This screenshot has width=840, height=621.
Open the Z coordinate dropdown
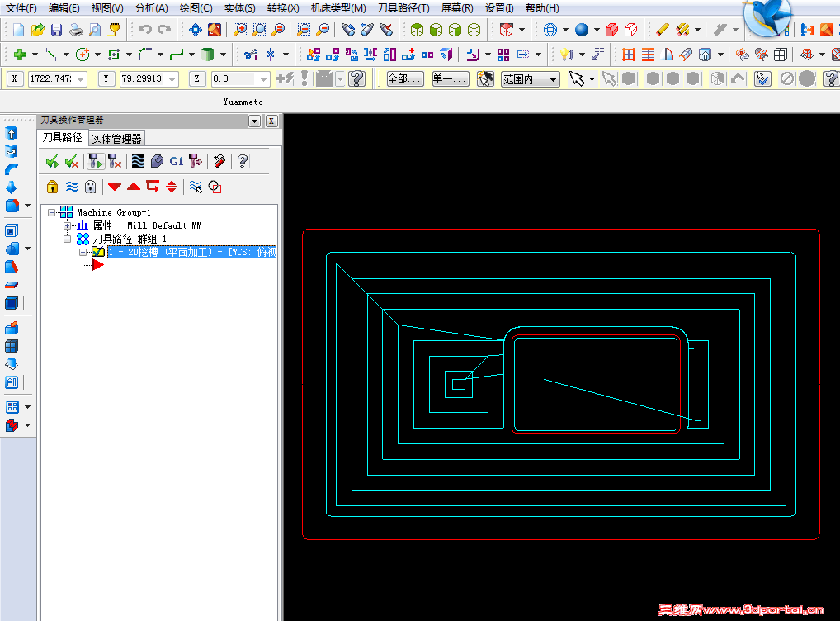click(x=263, y=79)
